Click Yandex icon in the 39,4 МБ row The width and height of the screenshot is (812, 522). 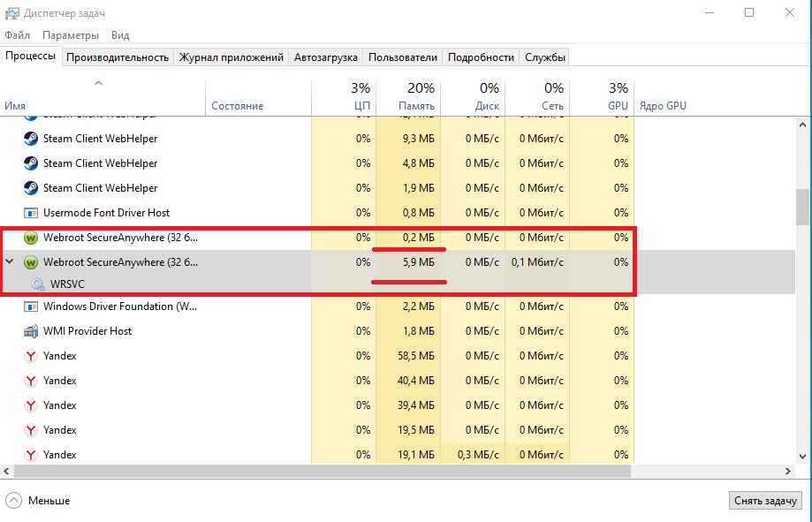(31, 405)
